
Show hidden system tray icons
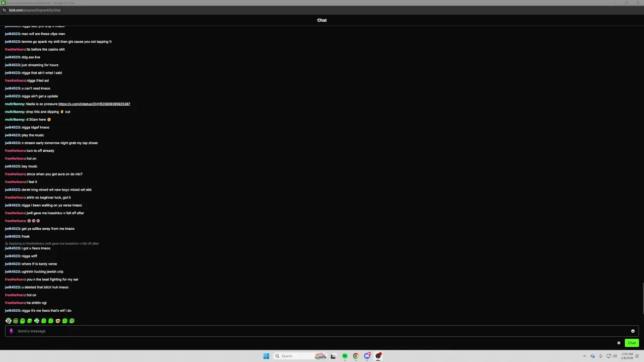pyautogui.click(x=584, y=356)
